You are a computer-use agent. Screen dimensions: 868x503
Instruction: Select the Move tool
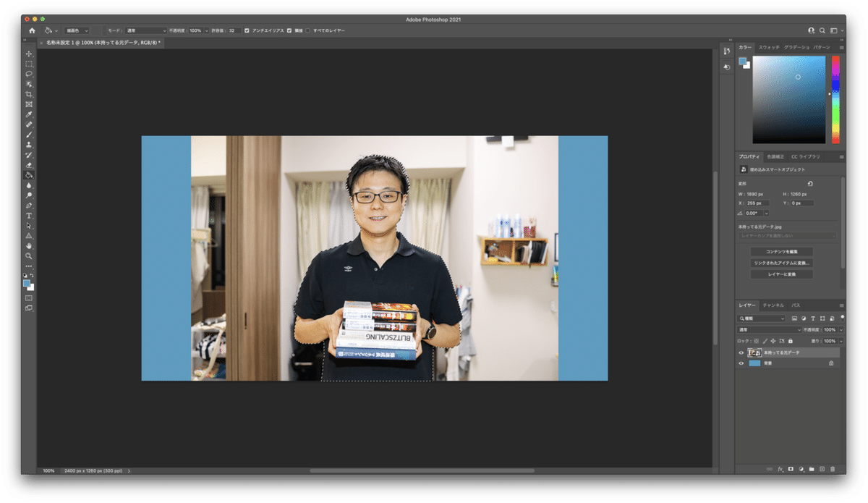coord(29,54)
